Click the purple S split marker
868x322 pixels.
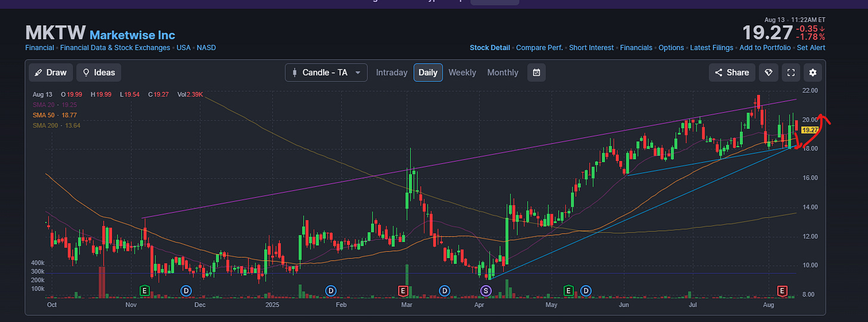[486, 290]
